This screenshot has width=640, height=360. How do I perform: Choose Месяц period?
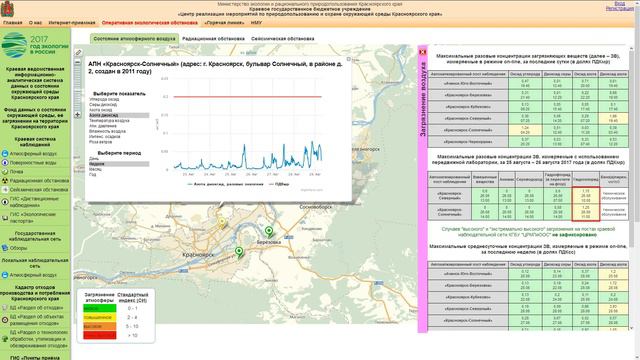coord(96,169)
